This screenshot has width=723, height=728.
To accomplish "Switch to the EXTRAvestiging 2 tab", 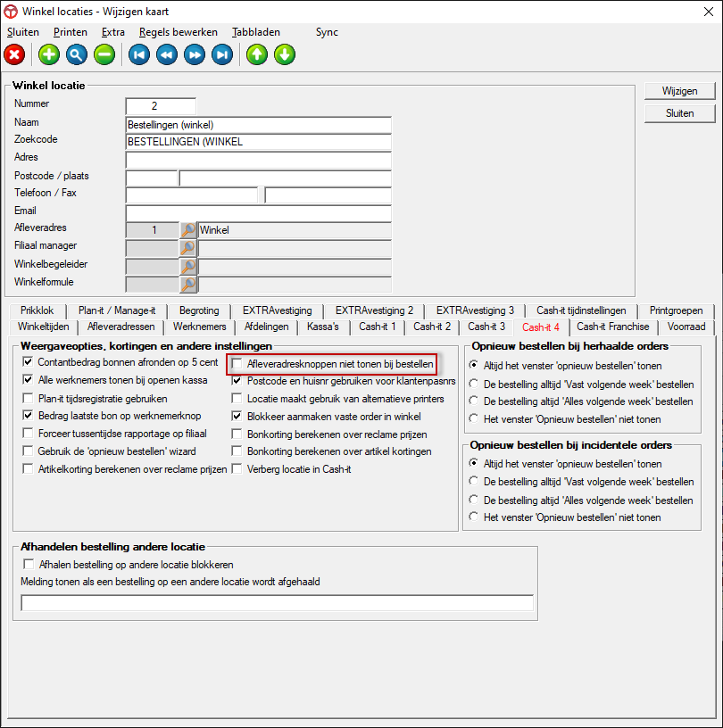I will 374,310.
